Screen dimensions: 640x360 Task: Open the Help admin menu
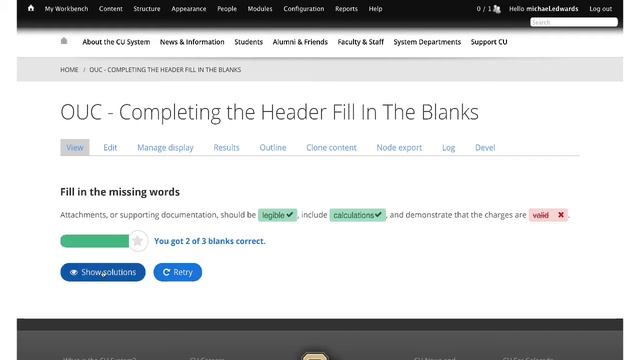click(376, 9)
